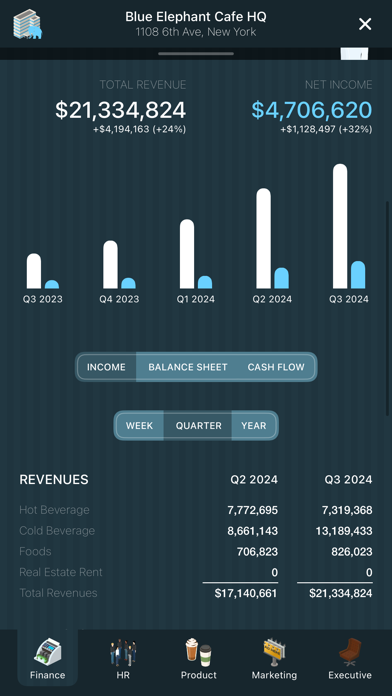Select the YEAR period option
This screenshot has height=696, width=392.
(x=254, y=426)
